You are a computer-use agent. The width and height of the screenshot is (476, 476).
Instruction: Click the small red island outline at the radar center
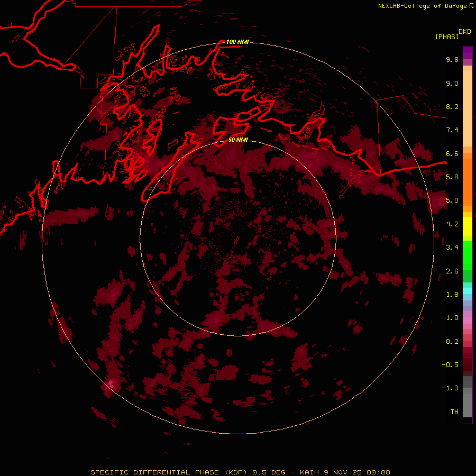tap(236, 241)
